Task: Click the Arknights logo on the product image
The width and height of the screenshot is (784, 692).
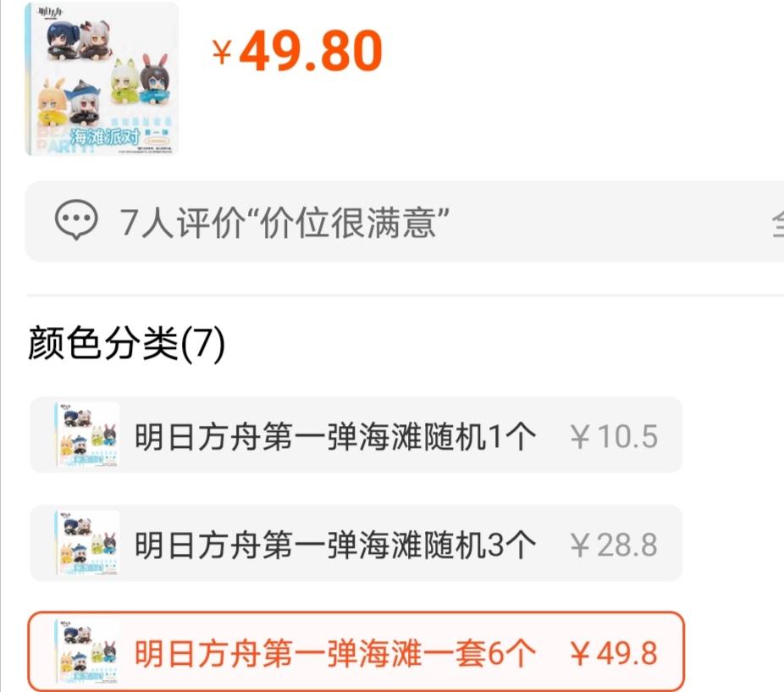Action: (51, 13)
